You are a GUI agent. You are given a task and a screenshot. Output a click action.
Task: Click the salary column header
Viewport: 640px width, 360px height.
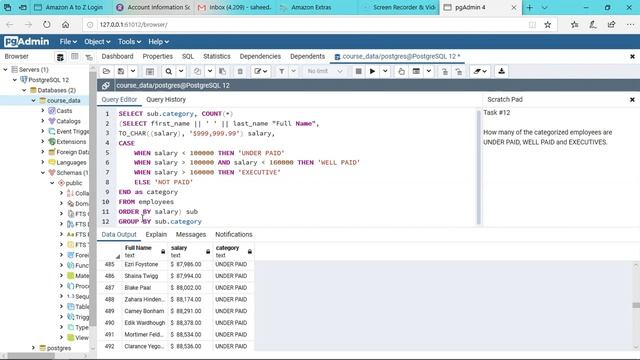click(x=190, y=251)
